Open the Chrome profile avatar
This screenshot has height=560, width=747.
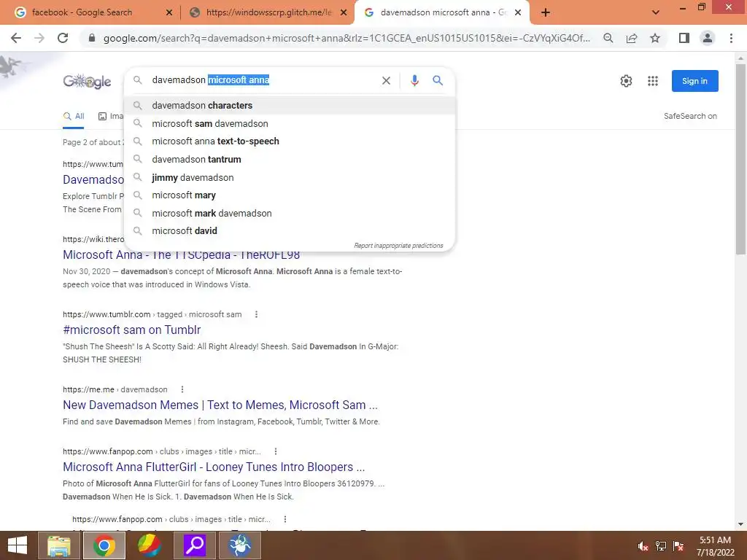(708, 38)
